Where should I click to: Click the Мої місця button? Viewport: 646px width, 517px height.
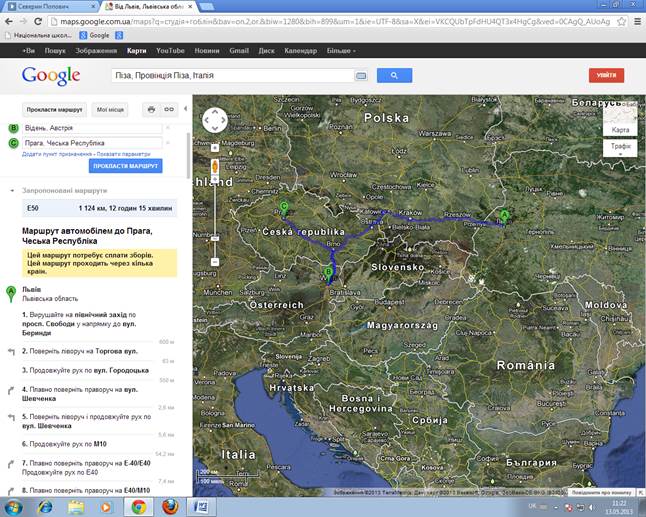110,110
